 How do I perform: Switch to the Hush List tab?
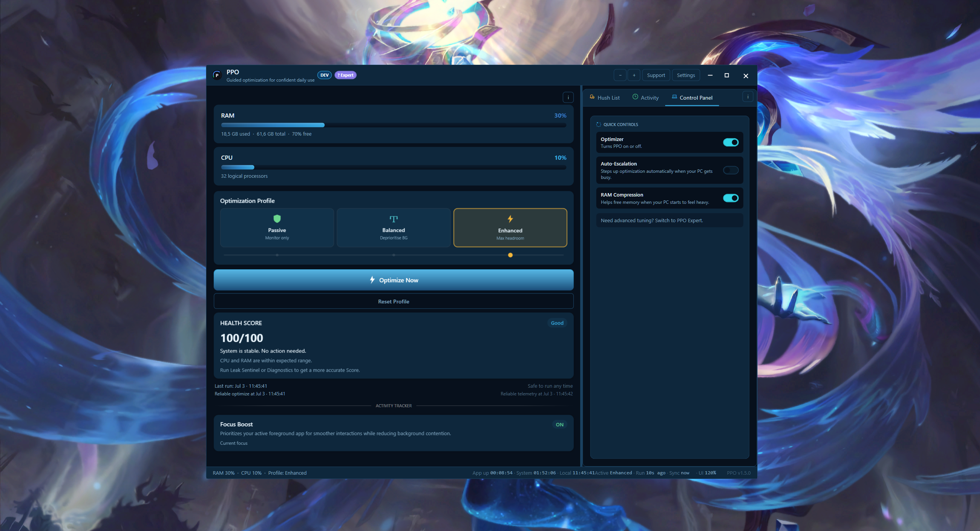coord(605,98)
